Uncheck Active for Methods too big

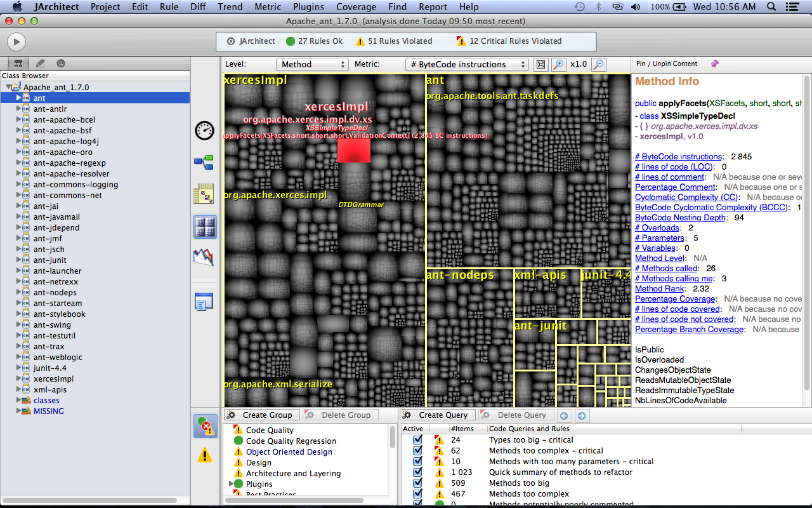417,483
